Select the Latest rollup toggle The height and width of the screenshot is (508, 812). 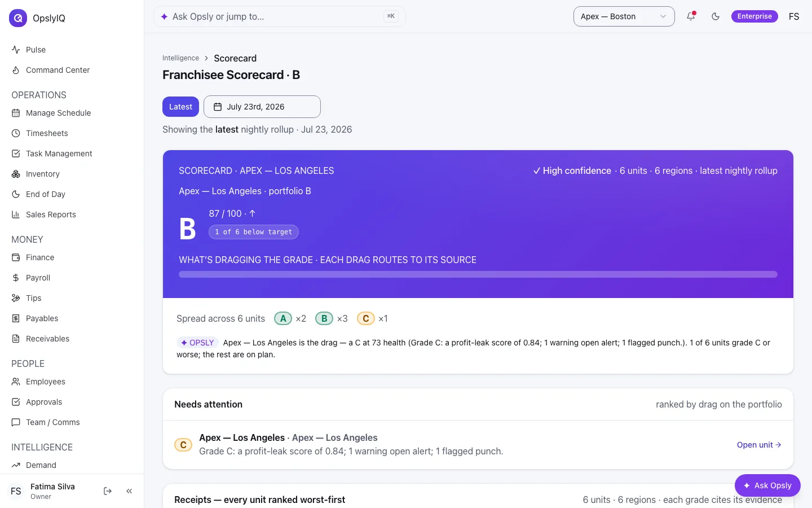pyautogui.click(x=180, y=107)
